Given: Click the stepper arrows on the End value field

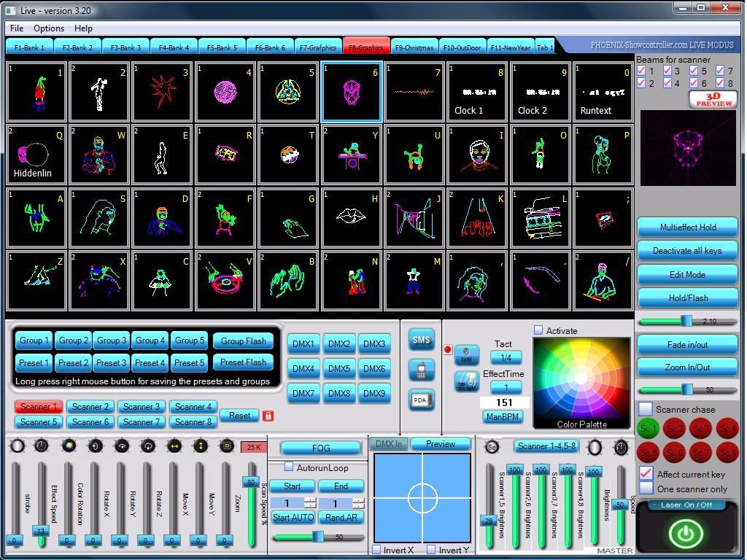Looking at the screenshot, I should 358,503.
